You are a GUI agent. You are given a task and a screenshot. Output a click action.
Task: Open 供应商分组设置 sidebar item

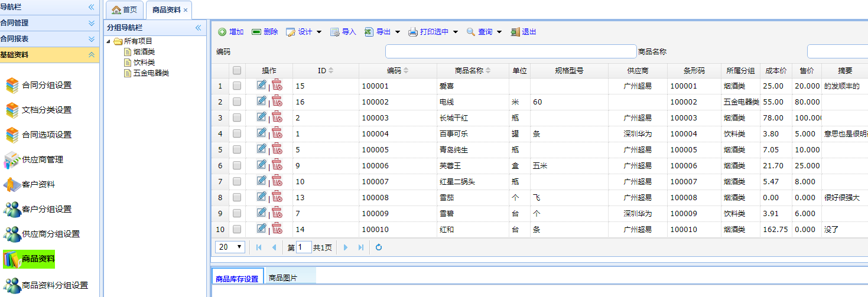pyautogui.click(x=43, y=234)
